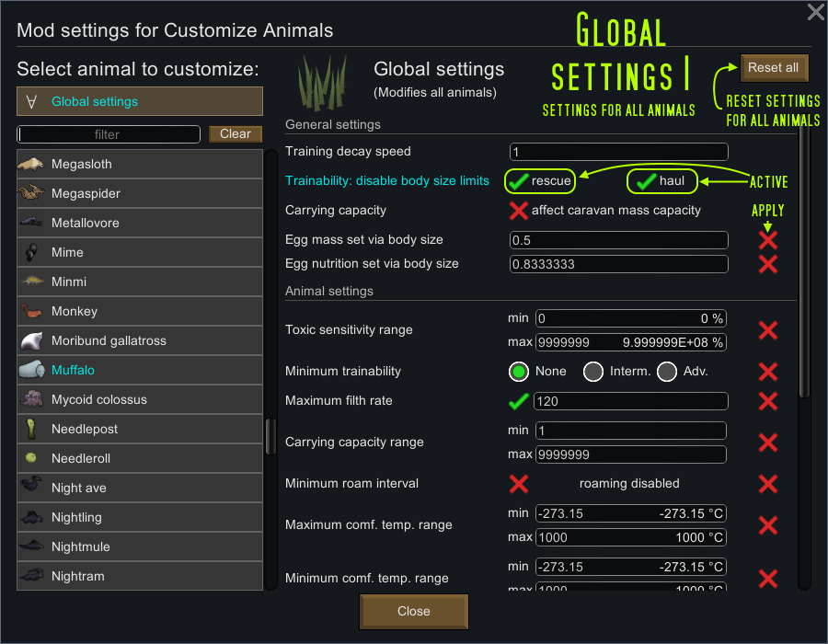Select the Moribund gallatross icon

pos(31,340)
